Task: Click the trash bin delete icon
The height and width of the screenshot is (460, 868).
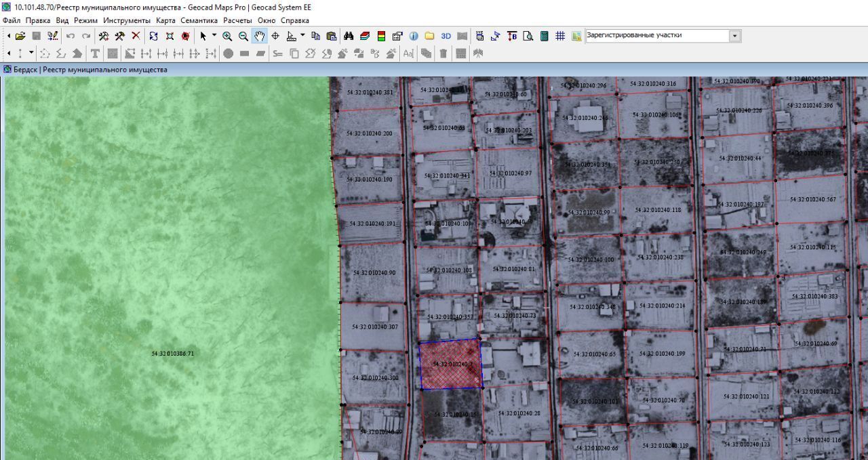Action: (x=443, y=54)
